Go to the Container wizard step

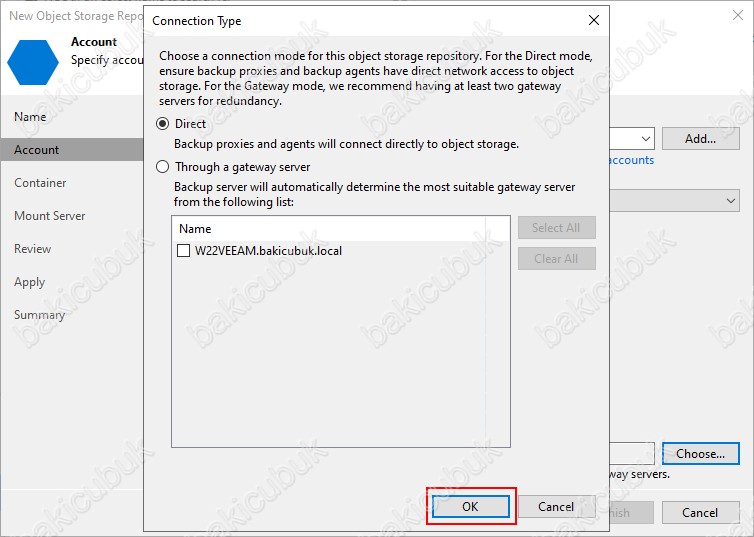pyautogui.click(x=40, y=183)
